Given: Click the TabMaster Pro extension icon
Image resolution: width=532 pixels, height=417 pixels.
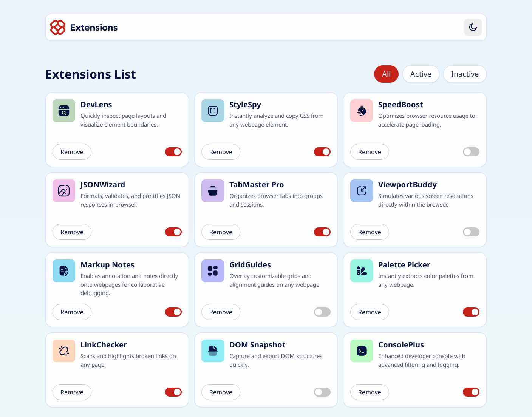Looking at the screenshot, I should click(212, 191).
